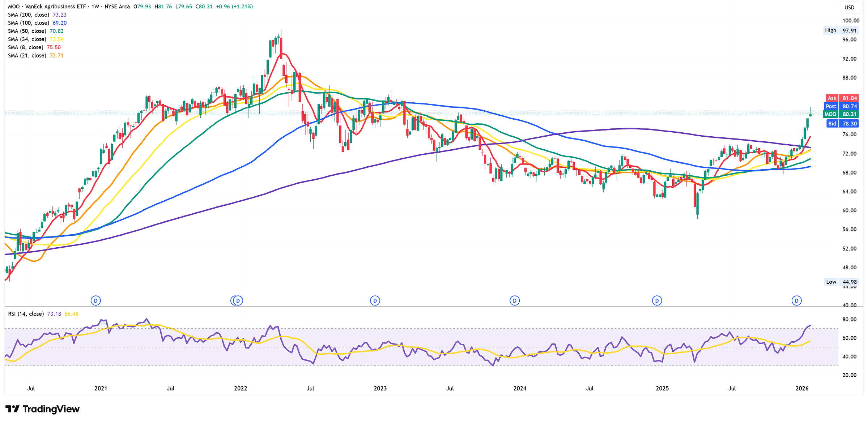
Task: Open the dividend marker before 2026
Action: click(796, 300)
